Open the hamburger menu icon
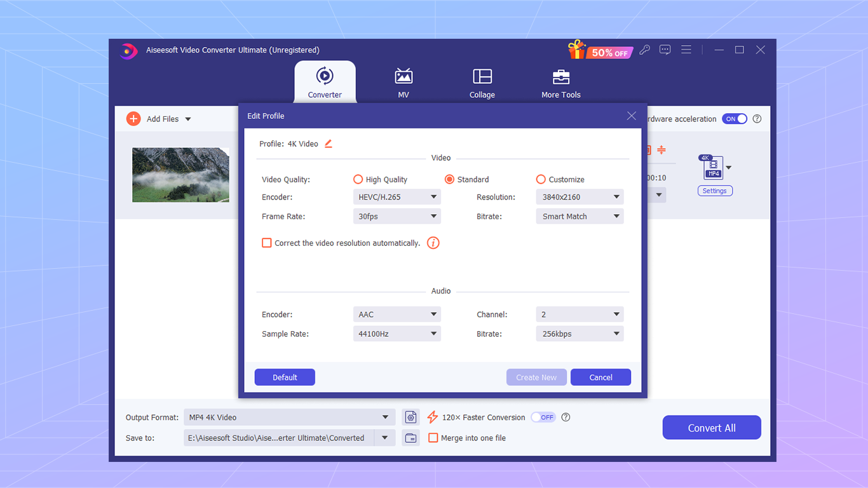Screen dimensions: 868x488 [x=686, y=49]
